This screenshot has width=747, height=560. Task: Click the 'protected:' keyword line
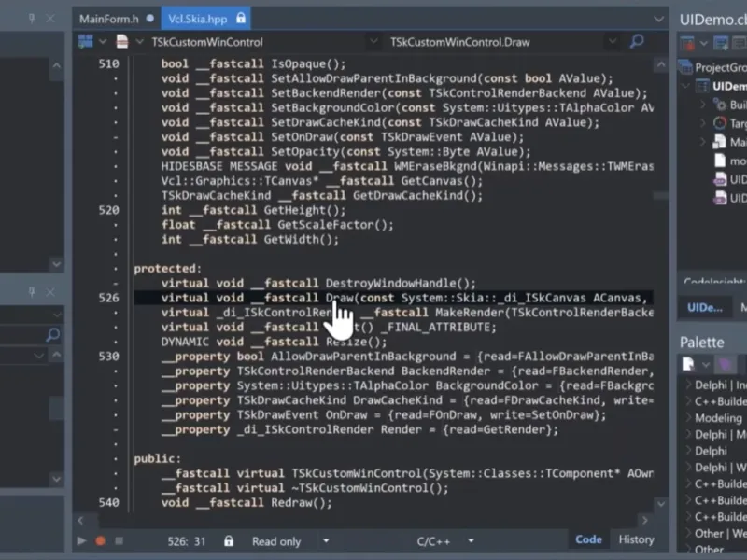pyautogui.click(x=168, y=269)
